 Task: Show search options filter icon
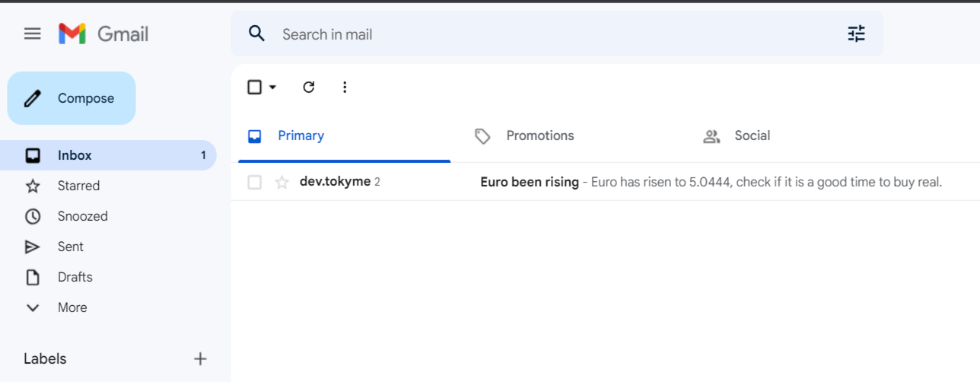857,33
